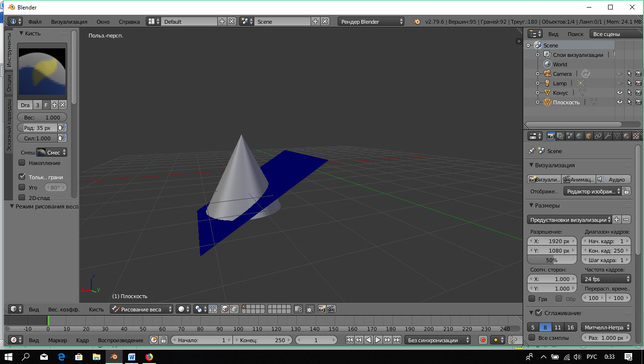This screenshot has width=644, height=364.
Task: Open the Файл menu
Action: point(35,22)
